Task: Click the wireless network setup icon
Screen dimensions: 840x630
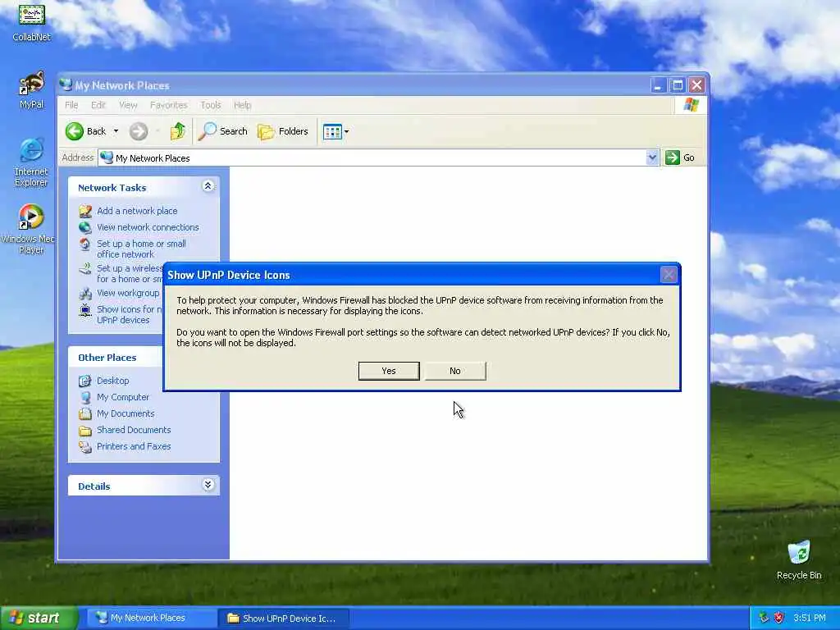Action: [x=85, y=269]
